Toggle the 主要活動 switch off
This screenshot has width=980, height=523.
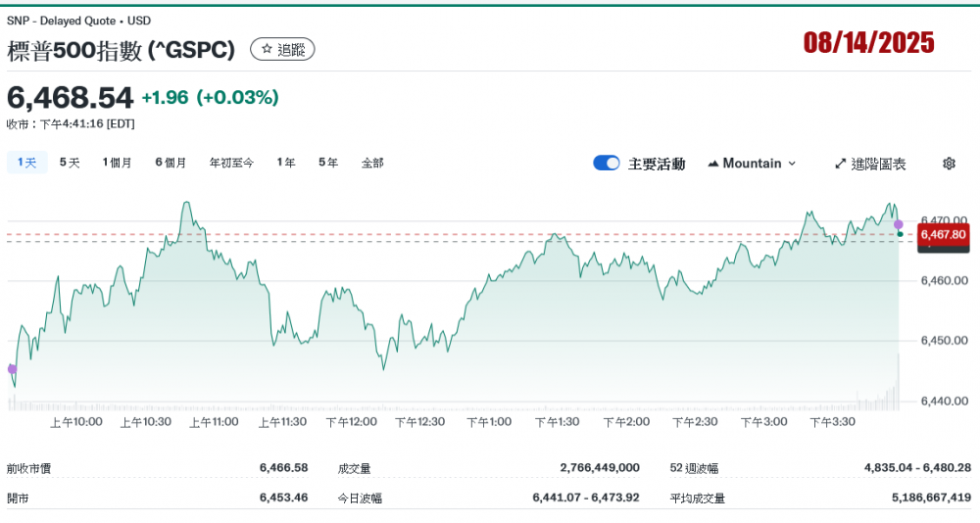[x=607, y=164]
